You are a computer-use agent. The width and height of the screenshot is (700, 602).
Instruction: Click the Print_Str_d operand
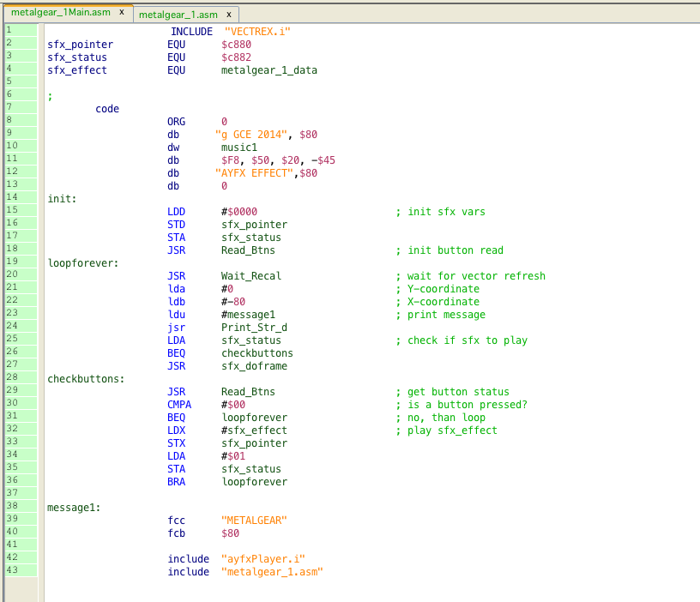[x=255, y=328]
